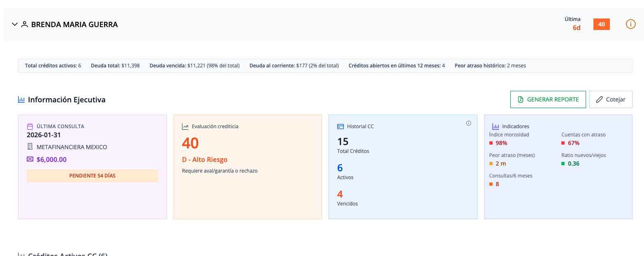Click the bar chart icon beside Información Ejecutiva

[x=21, y=99]
